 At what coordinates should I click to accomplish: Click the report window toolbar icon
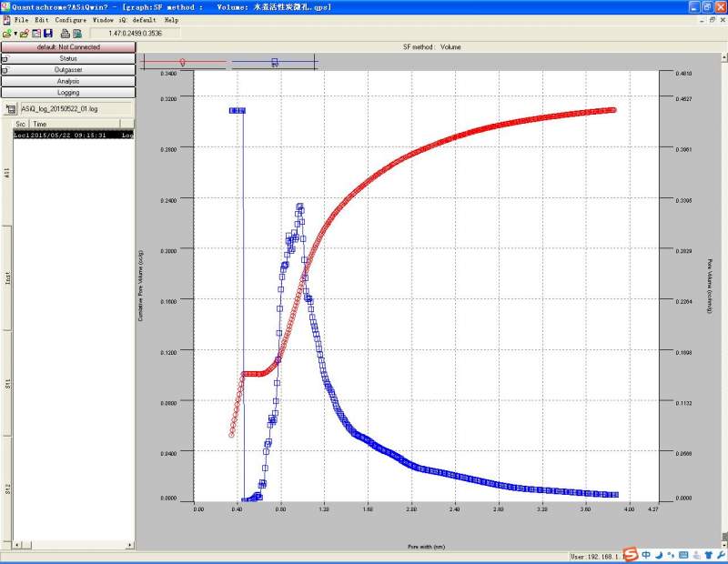pyautogui.click(x=36, y=34)
